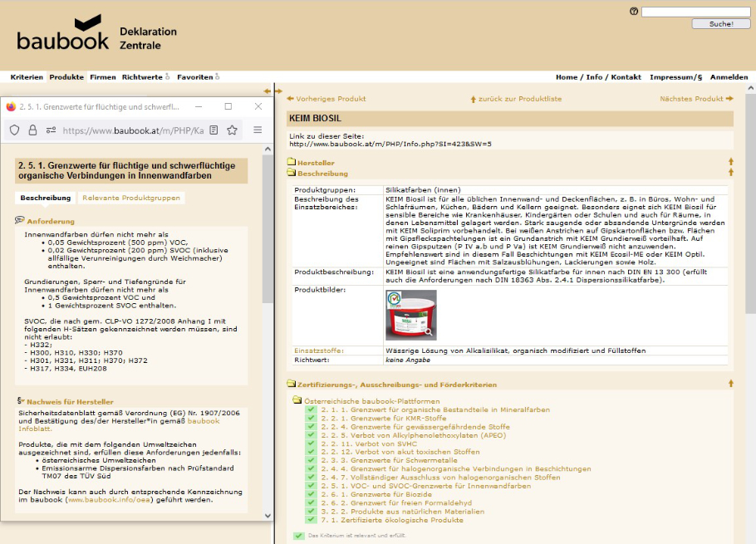Click up arrow beside Hersteller section
The image size is (756, 544).
731,161
